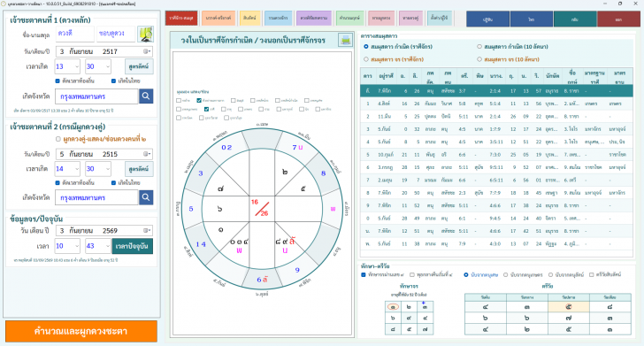
Task: Expand the transit hour dropdown showing 10
Action: pyautogui.click(x=77, y=246)
